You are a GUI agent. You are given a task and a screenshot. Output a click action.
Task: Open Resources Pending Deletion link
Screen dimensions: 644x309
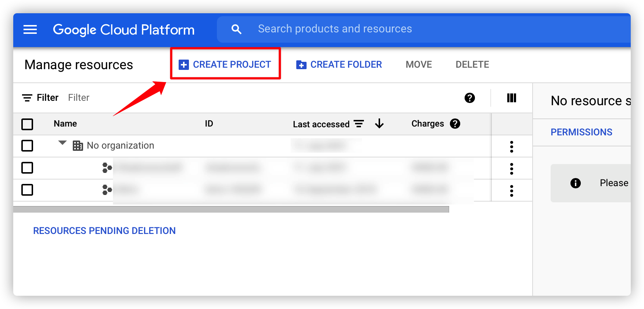tap(104, 231)
